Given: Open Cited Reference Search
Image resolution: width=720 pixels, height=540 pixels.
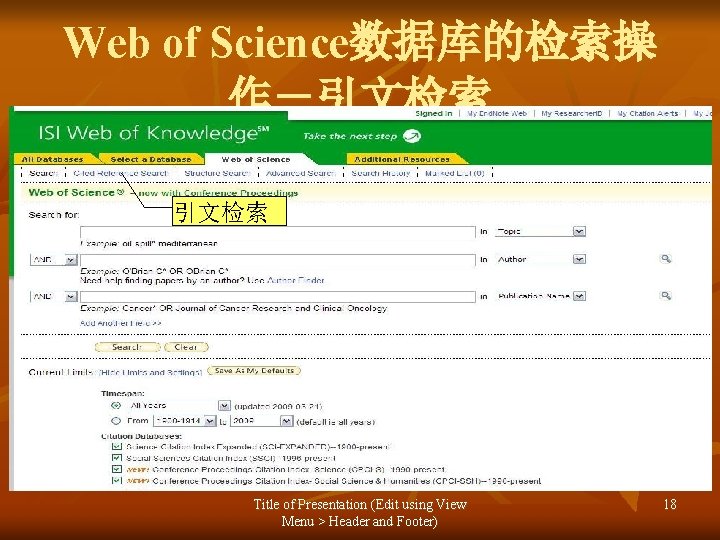Looking at the screenshot, I should [x=121, y=173].
